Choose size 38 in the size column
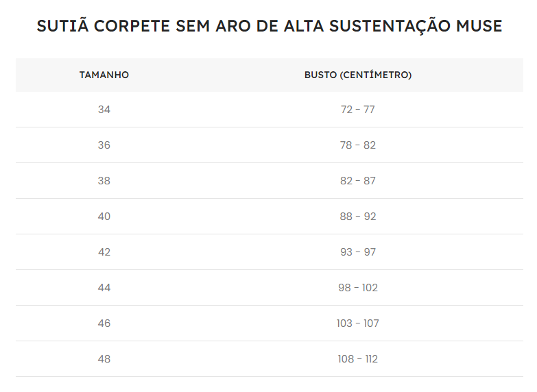 point(104,181)
